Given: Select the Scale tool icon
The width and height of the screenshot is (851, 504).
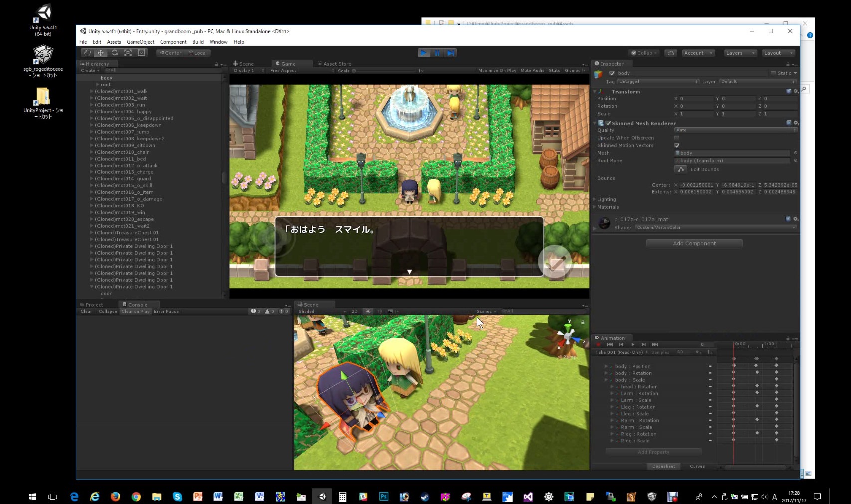Looking at the screenshot, I should [x=128, y=53].
